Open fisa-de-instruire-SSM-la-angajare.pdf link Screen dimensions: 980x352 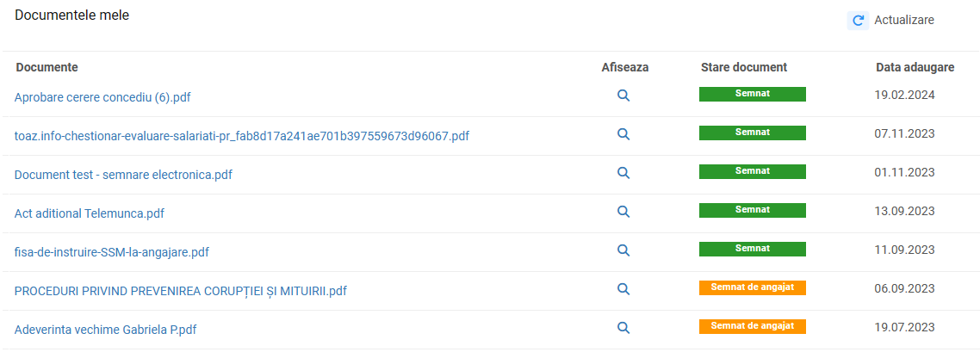tap(112, 252)
